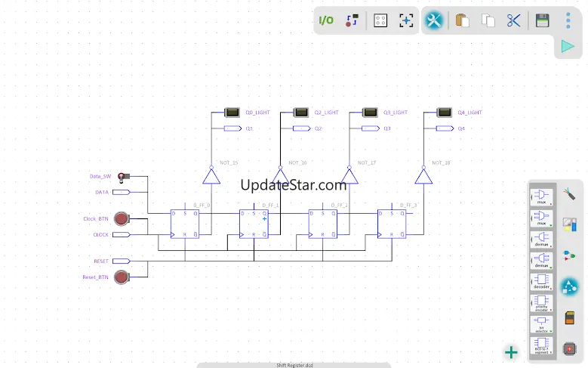
Task: Click the switch-to-light wiring mode icon
Action: 352,20
